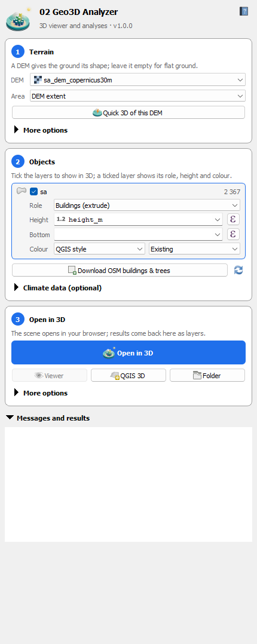The image size is (257, 644).
Task: Click the polygon layer icon beside sa
Action: [x=22, y=191]
